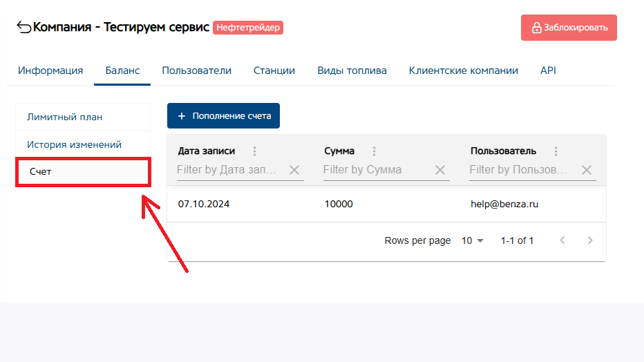Click the Заблокировать button
The image size is (644, 362).
(x=569, y=28)
